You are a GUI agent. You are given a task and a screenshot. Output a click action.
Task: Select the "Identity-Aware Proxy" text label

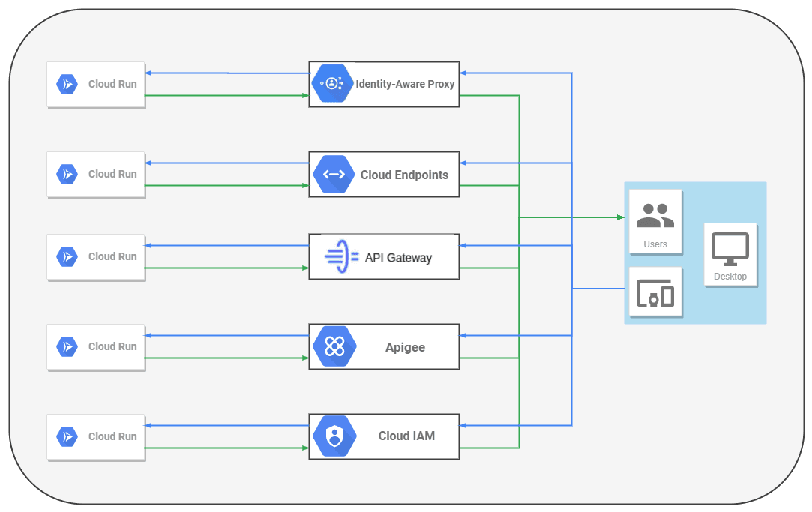405,84
